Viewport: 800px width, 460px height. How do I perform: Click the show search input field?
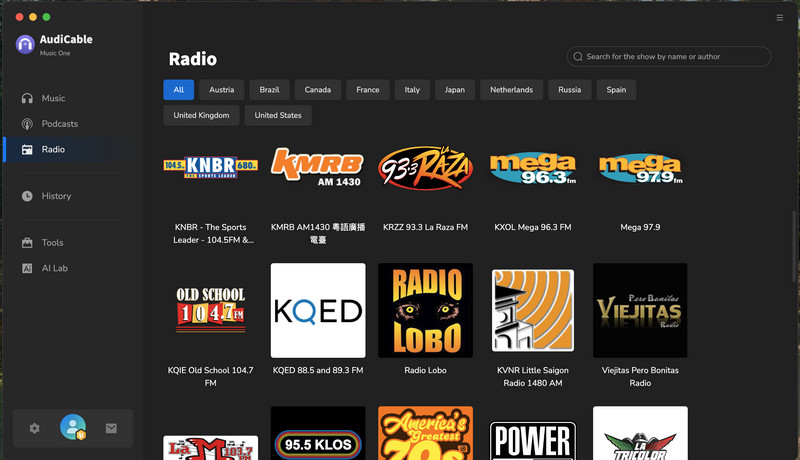coord(669,57)
